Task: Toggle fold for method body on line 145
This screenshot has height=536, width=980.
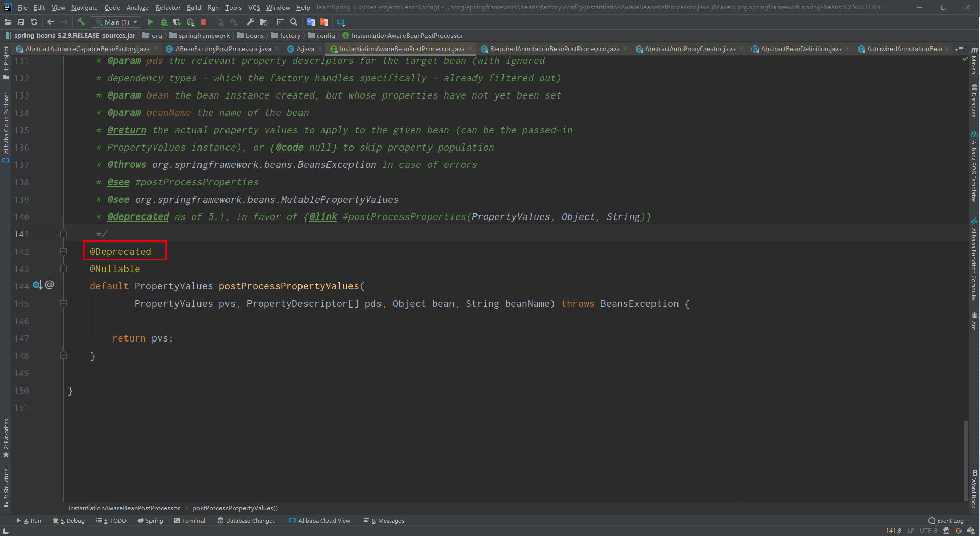Action: tap(63, 304)
